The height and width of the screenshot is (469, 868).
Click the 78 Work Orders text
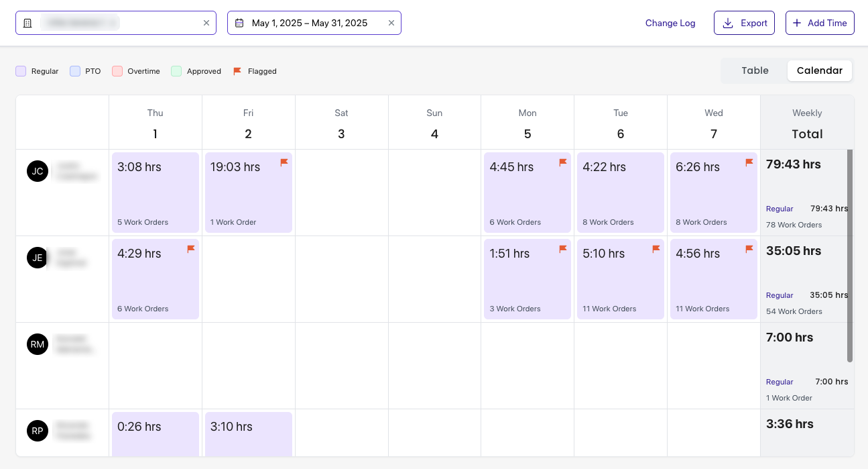[x=794, y=225]
